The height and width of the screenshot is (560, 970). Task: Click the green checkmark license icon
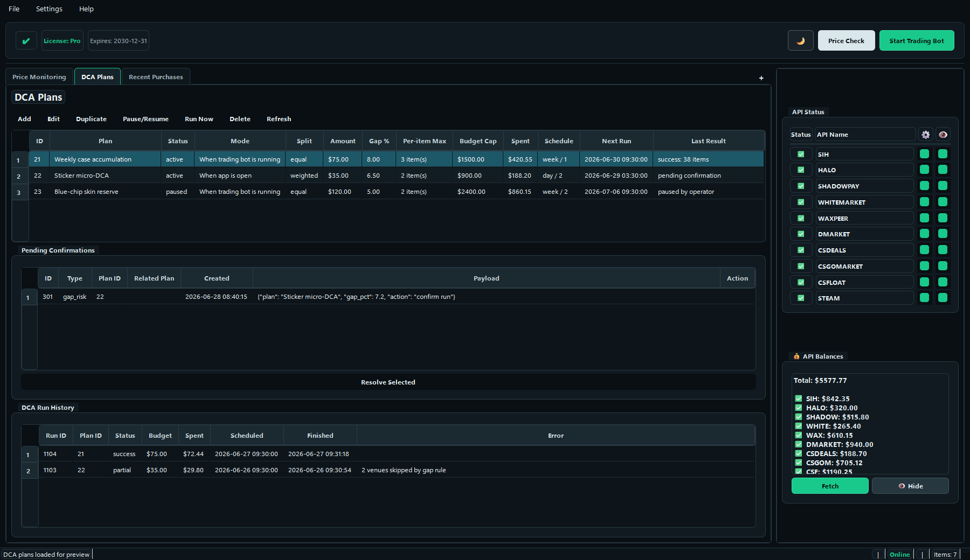click(x=26, y=40)
